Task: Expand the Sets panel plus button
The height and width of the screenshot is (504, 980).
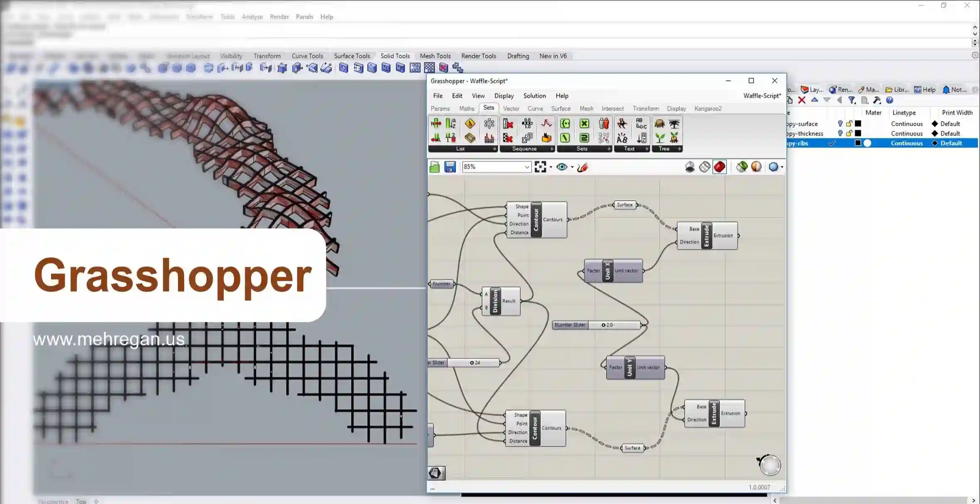Action: [x=609, y=149]
